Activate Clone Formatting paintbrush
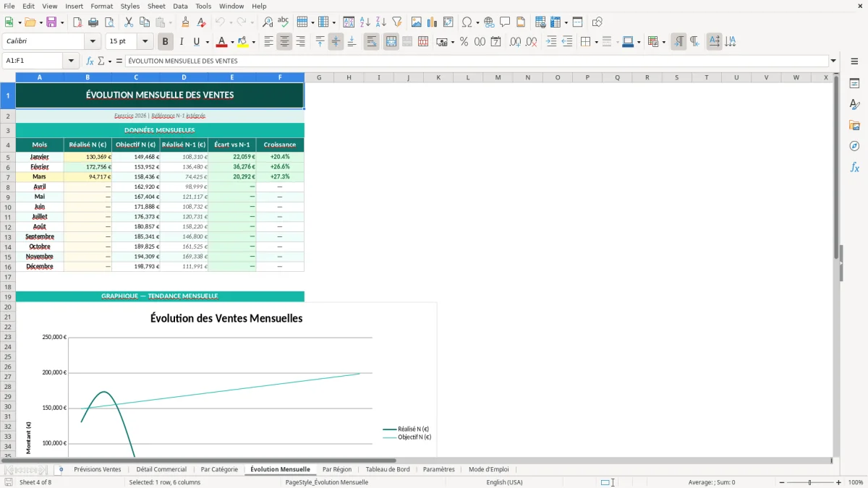 tap(185, 22)
